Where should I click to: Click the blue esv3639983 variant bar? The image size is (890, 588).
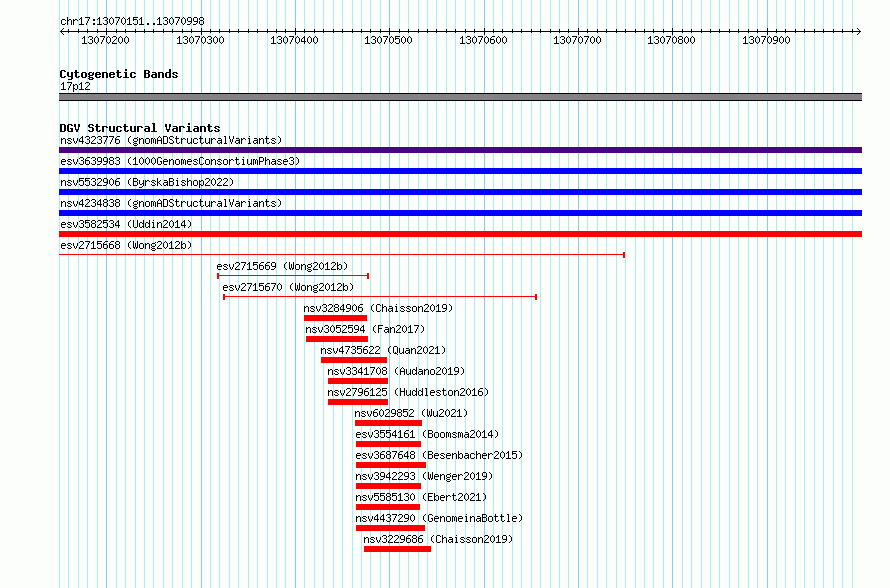click(x=460, y=171)
